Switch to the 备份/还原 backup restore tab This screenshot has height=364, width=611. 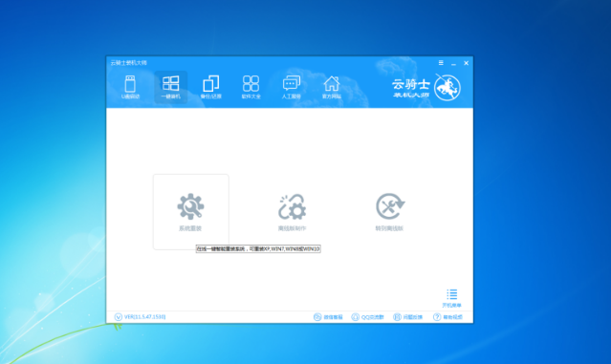(x=210, y=87)
